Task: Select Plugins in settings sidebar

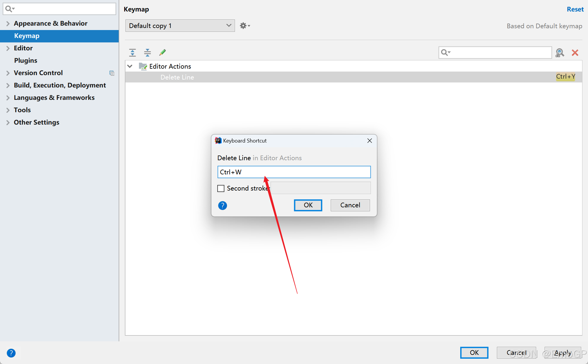Action: 26,61
